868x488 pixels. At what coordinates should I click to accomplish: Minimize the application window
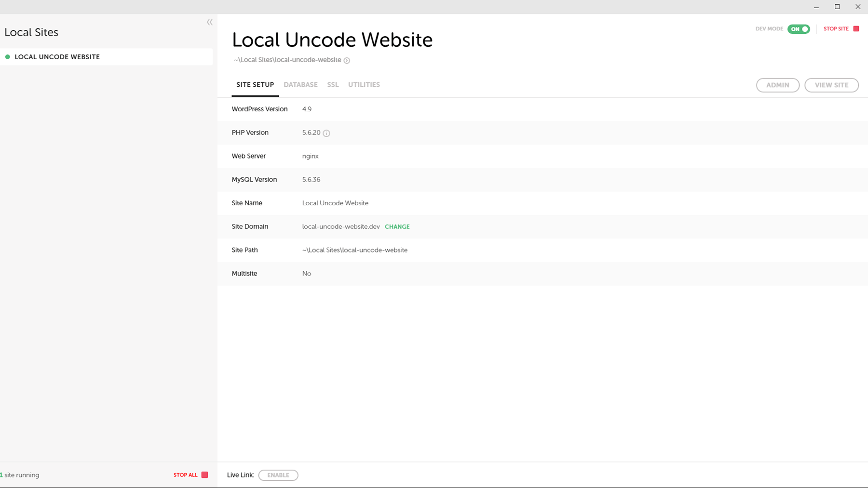click(x=816, y=7)
